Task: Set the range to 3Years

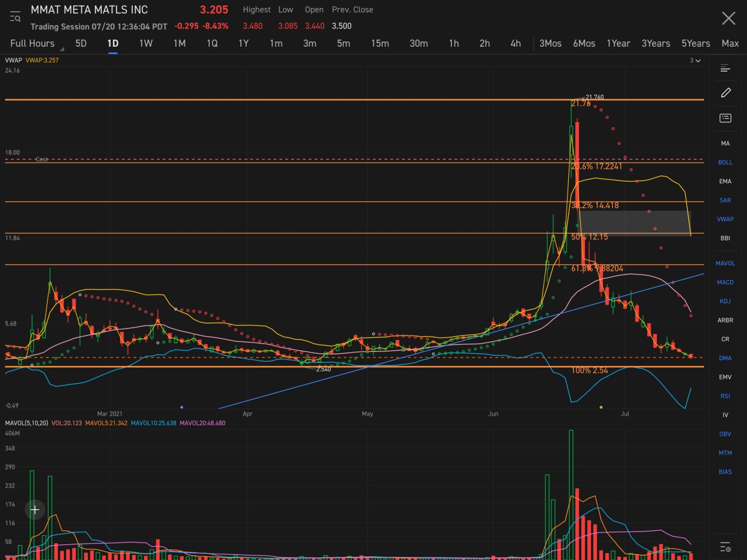Action: pyautogui.click(x=655, y=43)
